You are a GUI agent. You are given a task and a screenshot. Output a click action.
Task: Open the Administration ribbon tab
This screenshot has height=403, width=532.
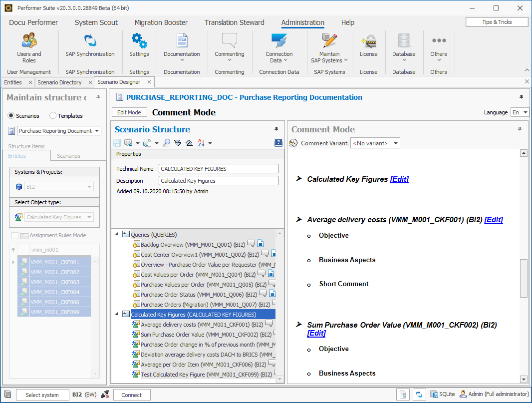(302, 22)
